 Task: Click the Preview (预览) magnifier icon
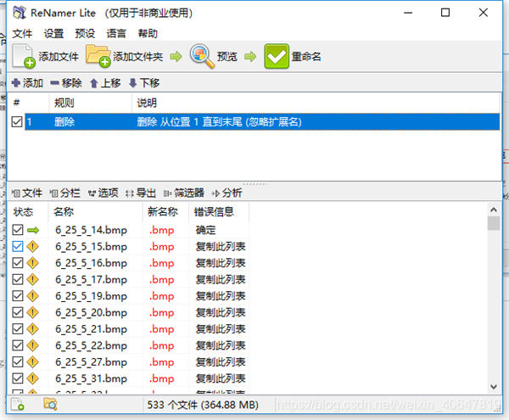coord(202,56)
